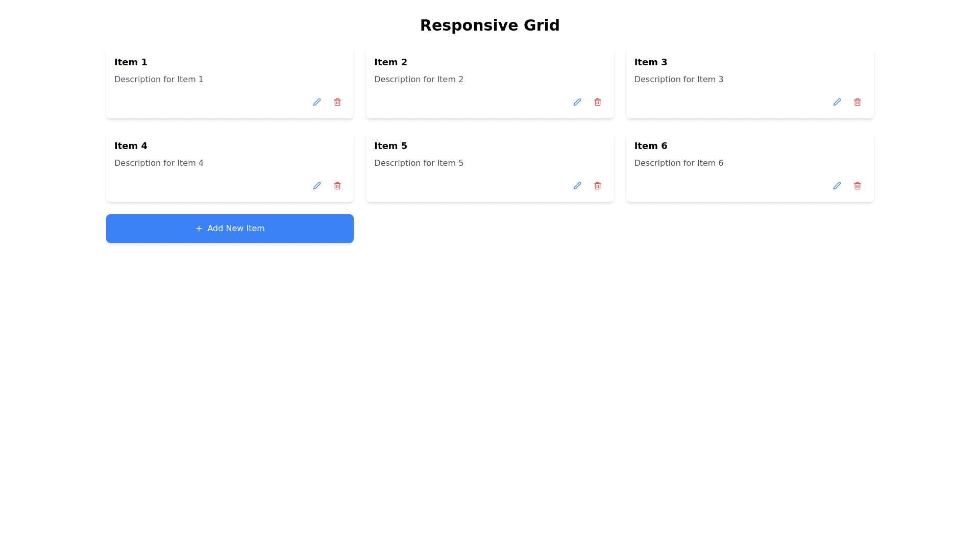
Task: Click the Responsive Grid page heading
Action: (489, 25)
